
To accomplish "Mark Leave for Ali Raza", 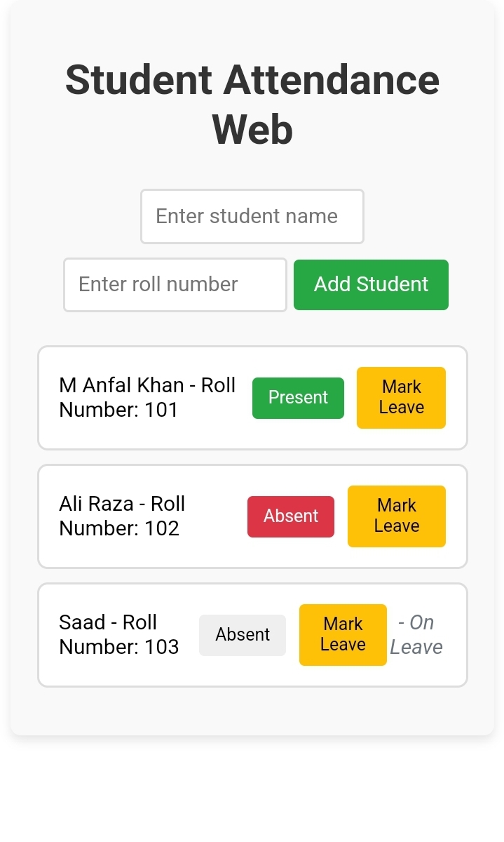I will tap(396, 516).
